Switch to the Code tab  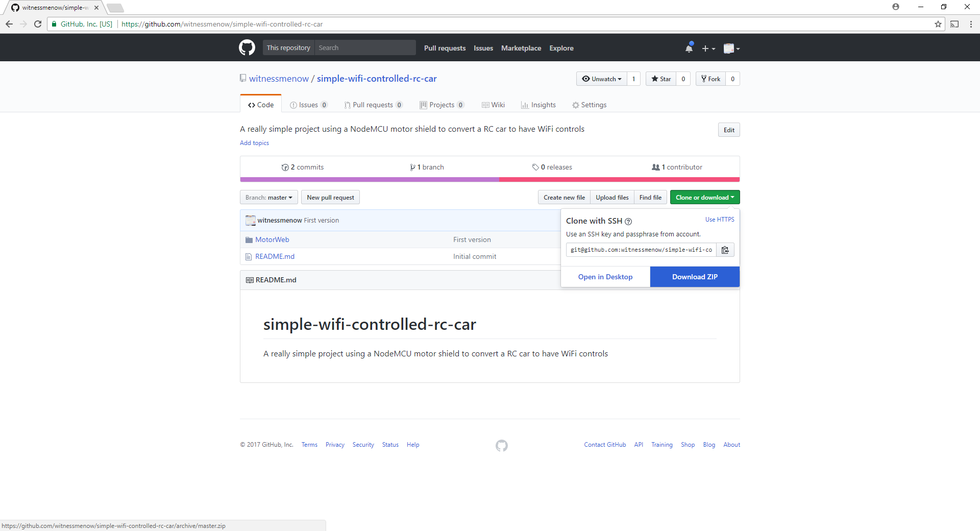[261, 105]
